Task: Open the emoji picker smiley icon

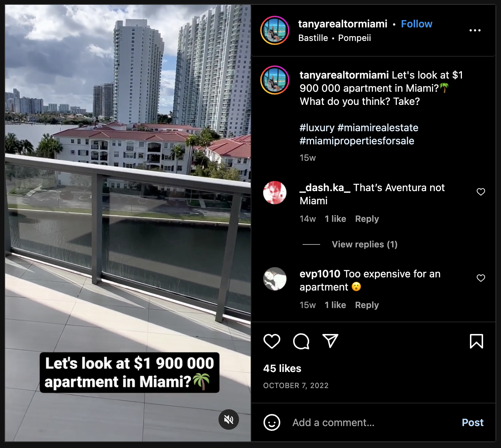Action: 272,422
